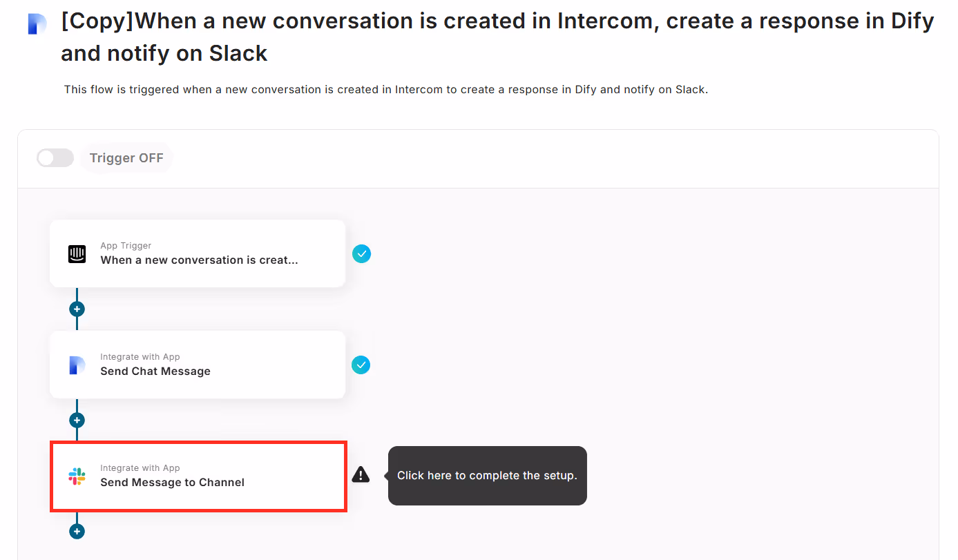Image resolution: width=958 pixels, height=560 pixels.
Task: Click the checkmark beside Send Chat Message
Action: (361, 365)
